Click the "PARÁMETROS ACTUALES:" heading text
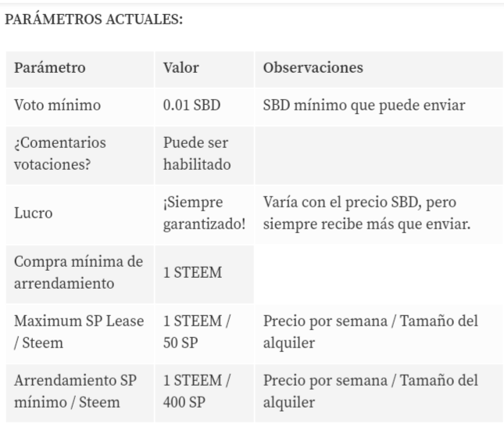 pyautogui.click(x=95, y=20)
